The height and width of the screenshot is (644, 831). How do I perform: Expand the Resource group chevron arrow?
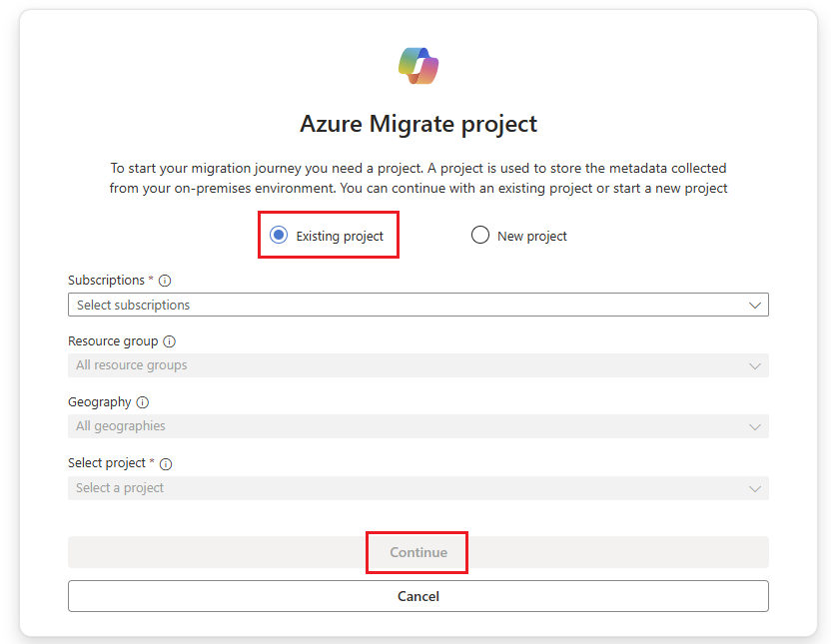coord(755,366)
